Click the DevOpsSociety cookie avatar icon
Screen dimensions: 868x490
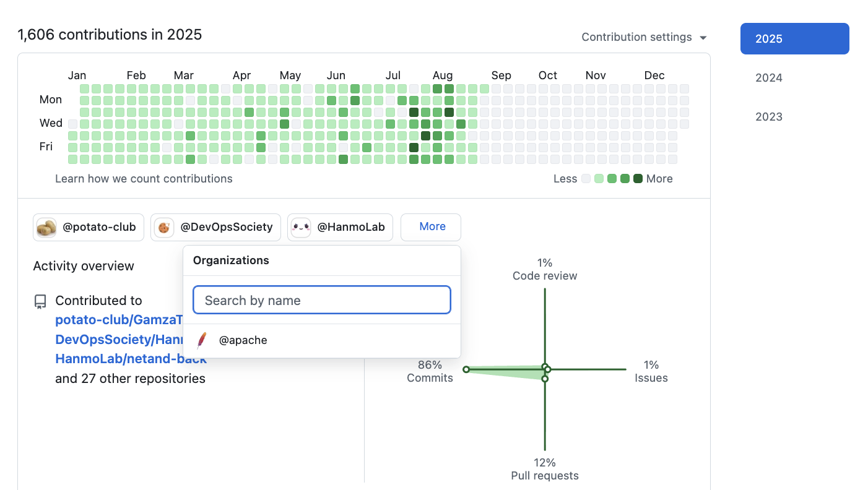(164, 227)
